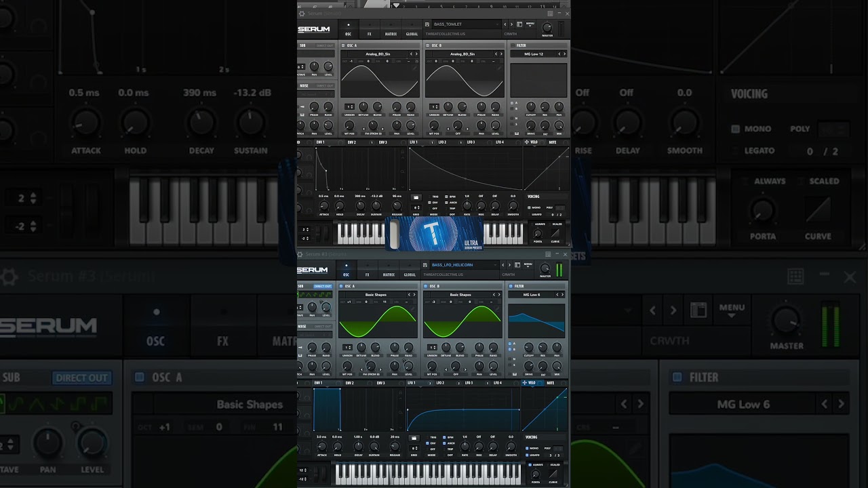This screenshot has width=868, height=488.
Task: Open OSC B pencil editor in Serum #3
Action: point(498,308)
